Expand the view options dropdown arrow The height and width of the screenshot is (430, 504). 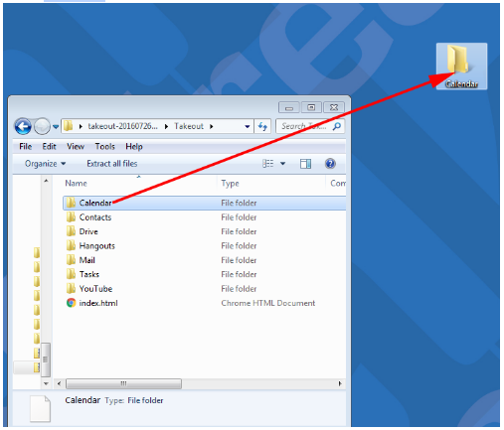click(282, 164)
